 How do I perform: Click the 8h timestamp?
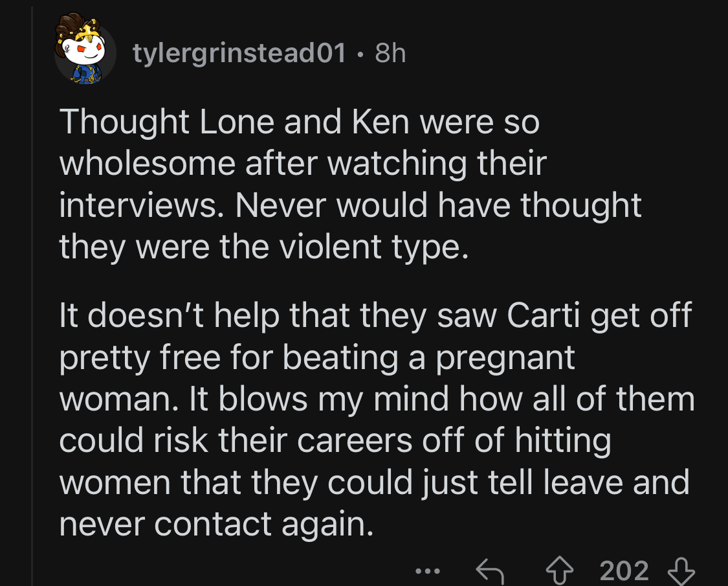tap(390, 53)
